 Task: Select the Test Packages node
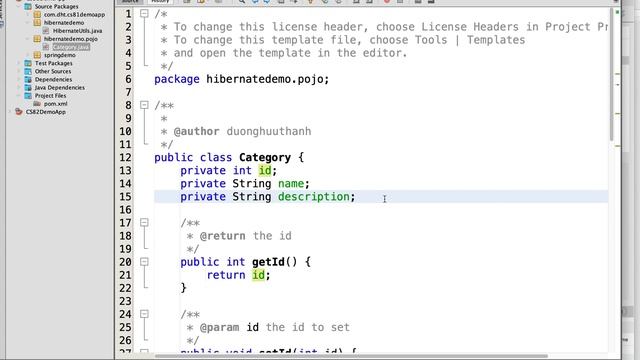(x=53, y=63)
